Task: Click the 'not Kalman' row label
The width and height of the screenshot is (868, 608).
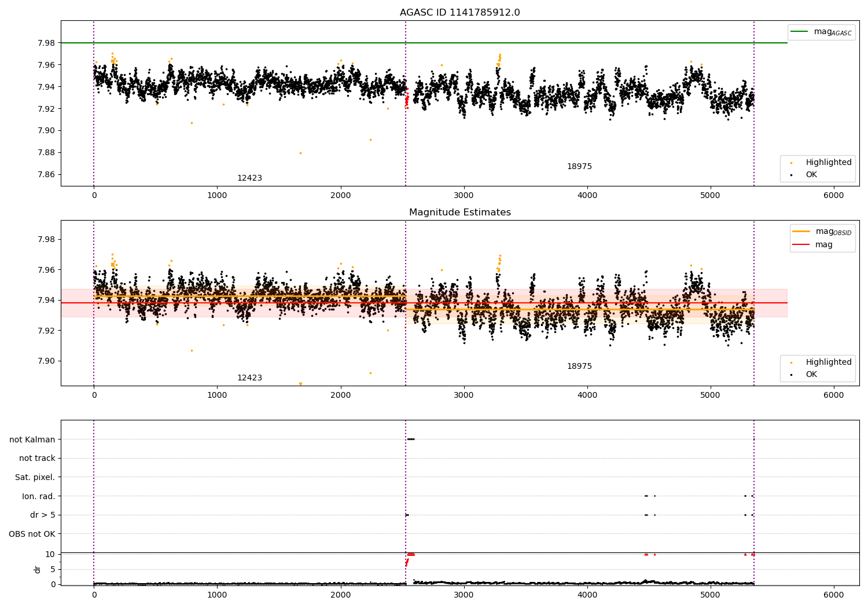Action: (32, 440)
